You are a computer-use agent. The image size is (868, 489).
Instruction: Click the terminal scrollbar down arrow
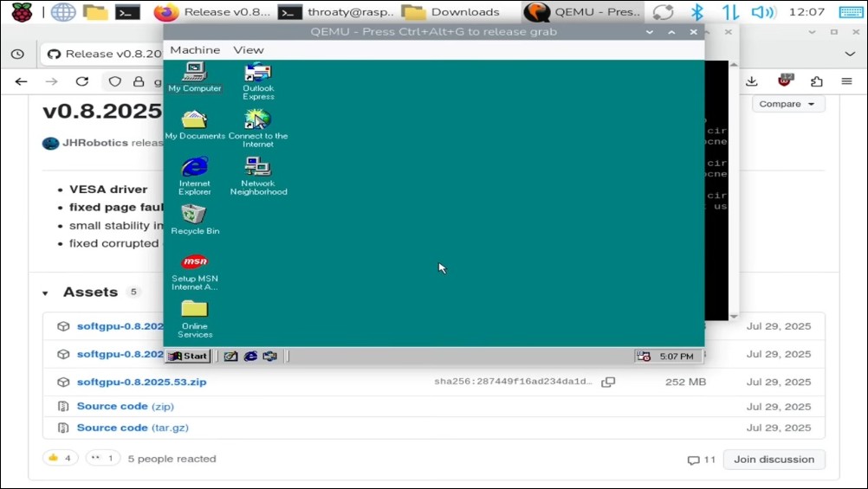click(x=734, y=317)
